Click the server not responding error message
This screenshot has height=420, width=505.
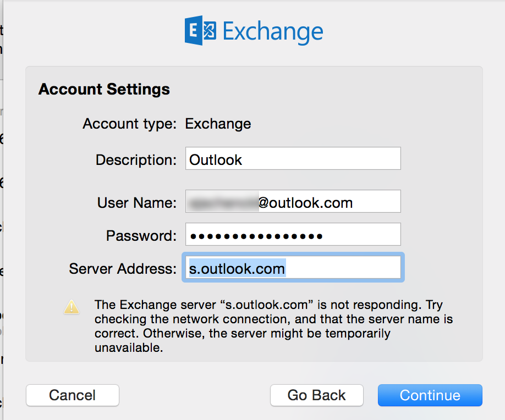point(273,326)
